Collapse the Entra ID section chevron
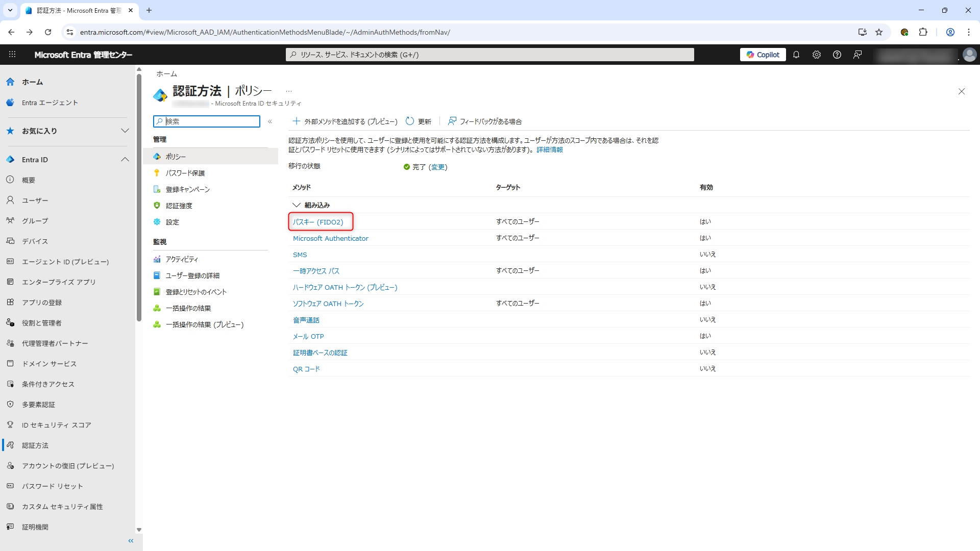Viewport: 980px width, 551px height. point(125,160)
